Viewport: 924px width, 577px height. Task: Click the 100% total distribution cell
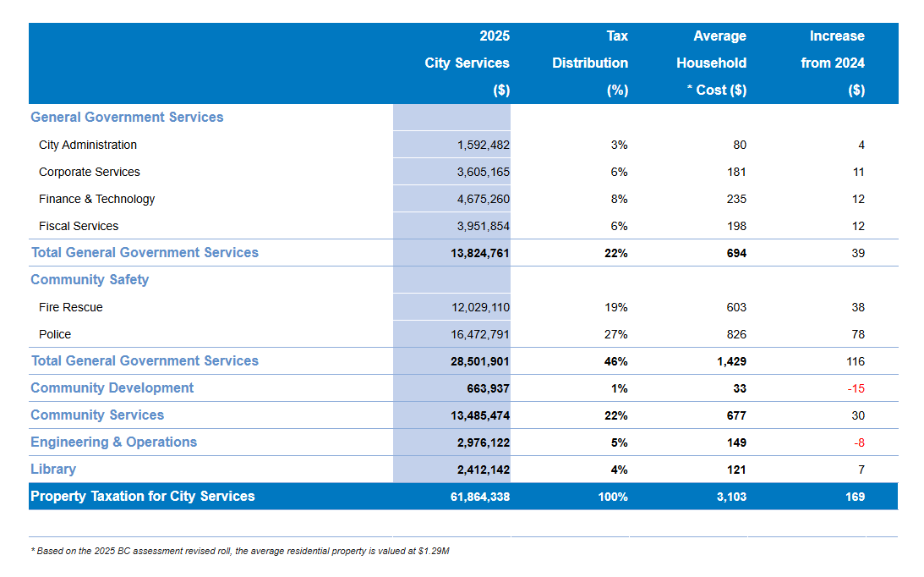click(x=613, y=497)
